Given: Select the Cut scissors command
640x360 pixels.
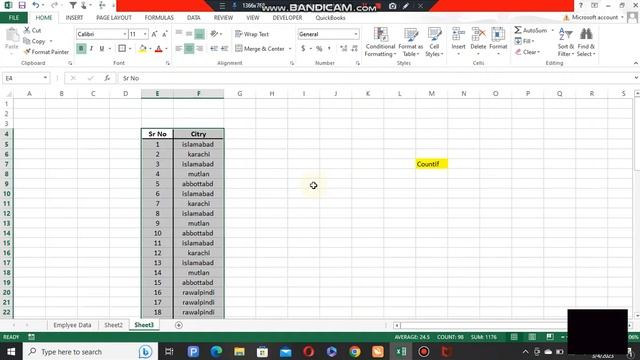Looking at the screenshot, I should (x=32, y=30).
